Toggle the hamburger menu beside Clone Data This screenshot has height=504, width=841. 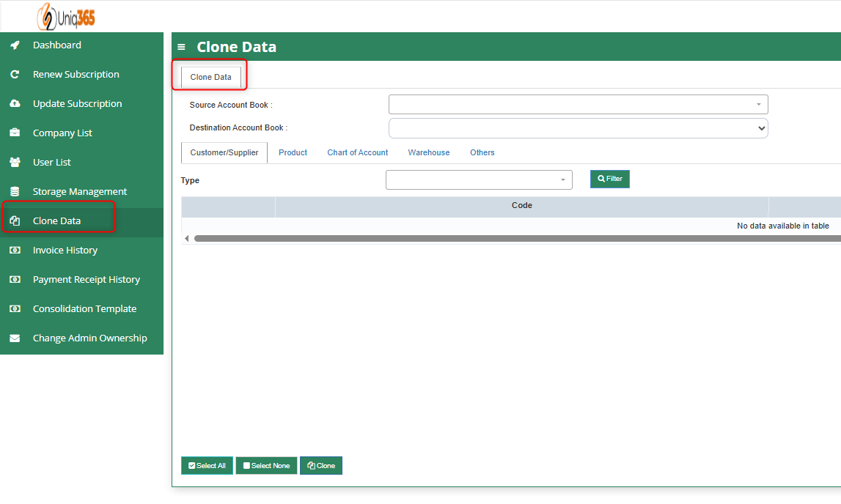182,47
